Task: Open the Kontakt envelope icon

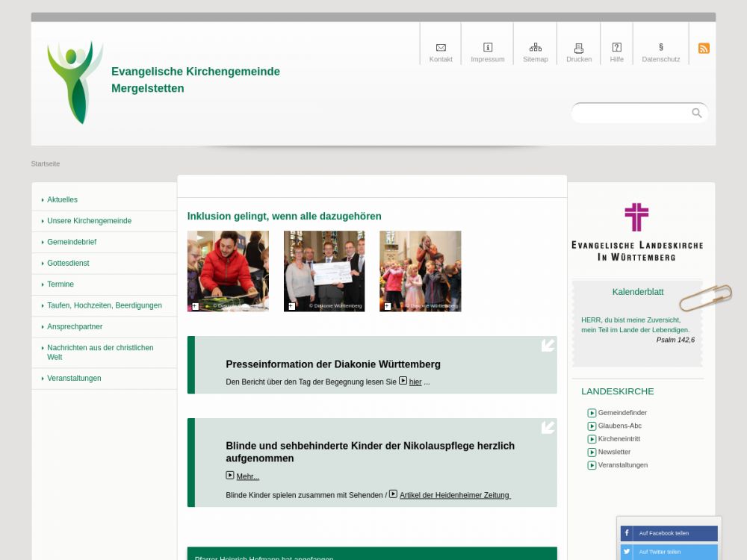Action: point(441,48)
